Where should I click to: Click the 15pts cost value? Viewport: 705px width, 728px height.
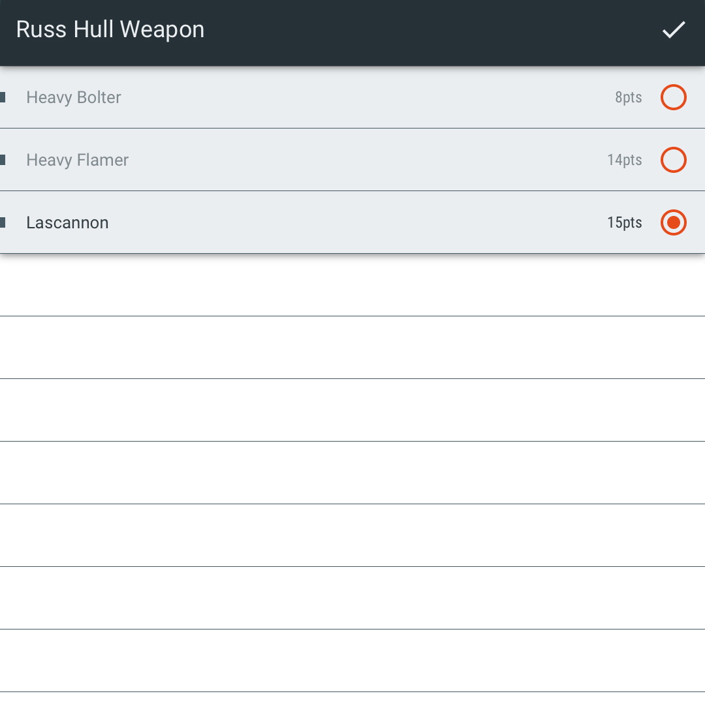(625, 223)
